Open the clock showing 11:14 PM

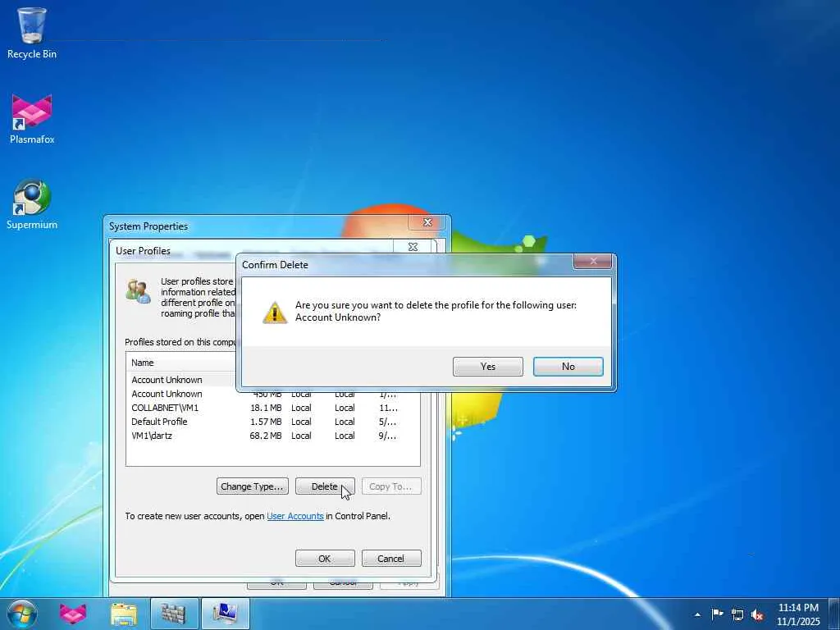coord(798,614)
